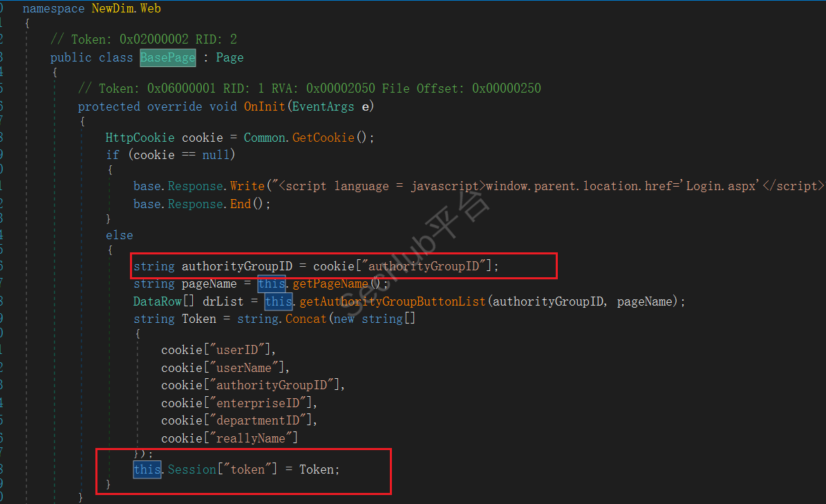The width and height of the screenshot is (826, 504).
Task: Select the Write method in Response.Write
Action: (x=247, y=186)
